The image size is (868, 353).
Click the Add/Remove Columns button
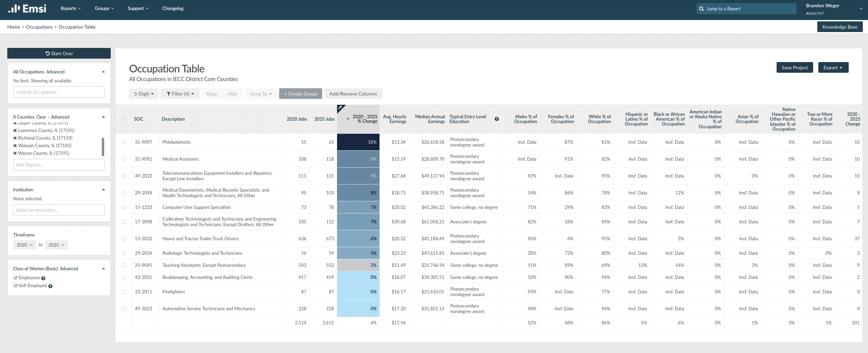click(x=353, y=94)
